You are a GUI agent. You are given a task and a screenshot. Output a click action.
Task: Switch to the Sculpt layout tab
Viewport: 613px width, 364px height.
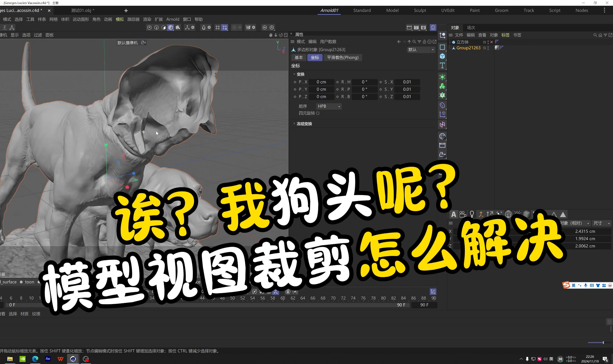click(x=420, y=10)
